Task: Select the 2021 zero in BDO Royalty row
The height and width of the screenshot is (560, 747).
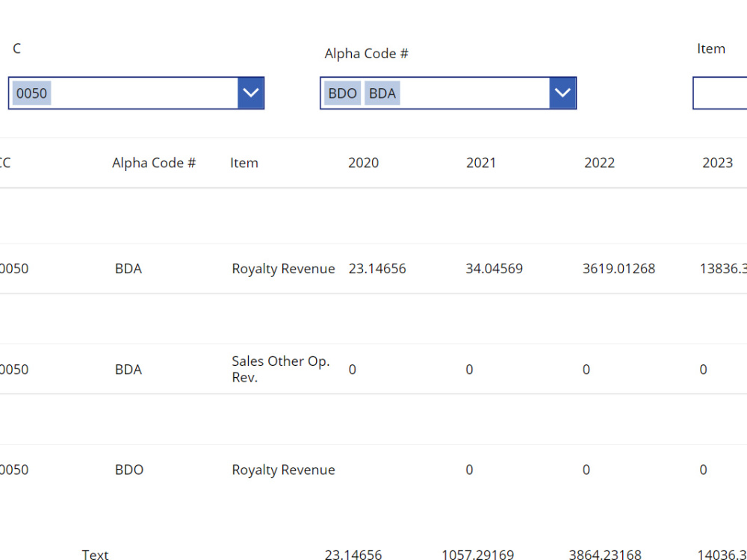Action: [469, 470]
